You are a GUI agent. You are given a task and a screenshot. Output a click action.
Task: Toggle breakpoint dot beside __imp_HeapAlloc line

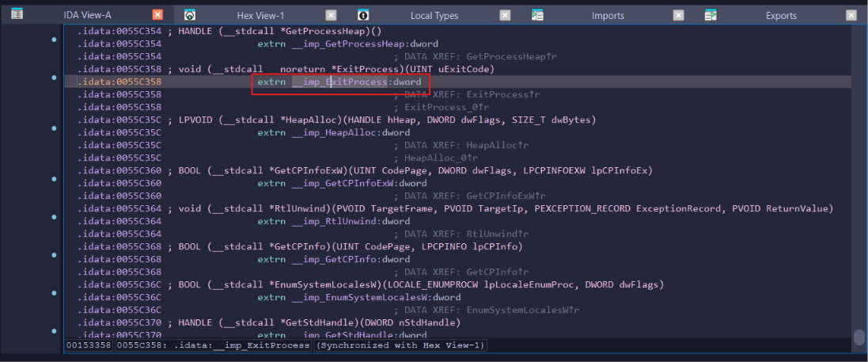click(x=54, y=128)
